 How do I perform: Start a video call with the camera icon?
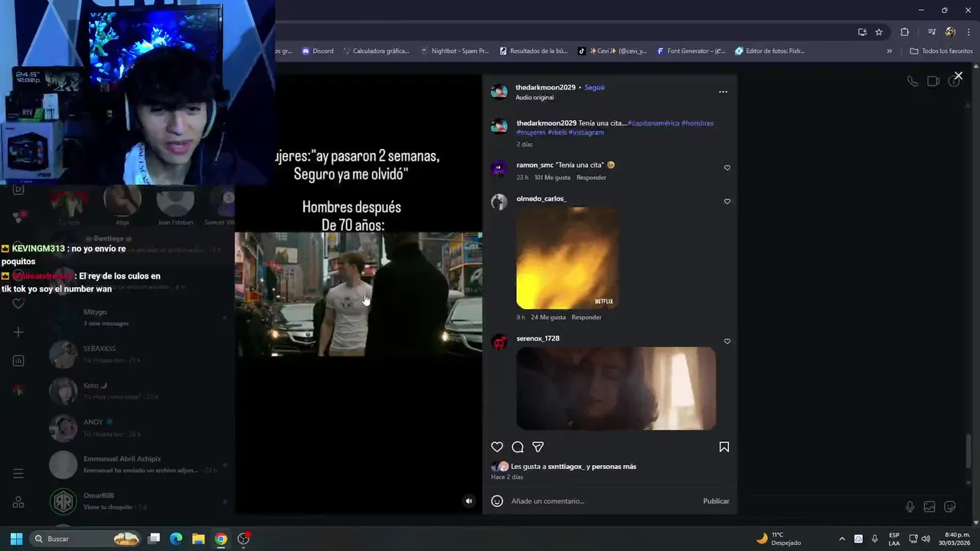pos(933,81)
